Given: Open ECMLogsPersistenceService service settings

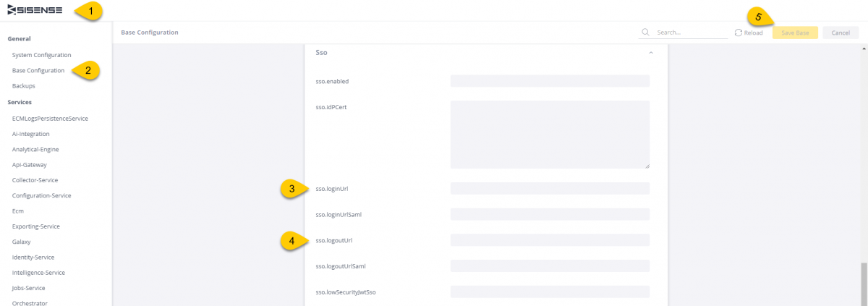Looking at the screenshot, I should coord(50,118).
